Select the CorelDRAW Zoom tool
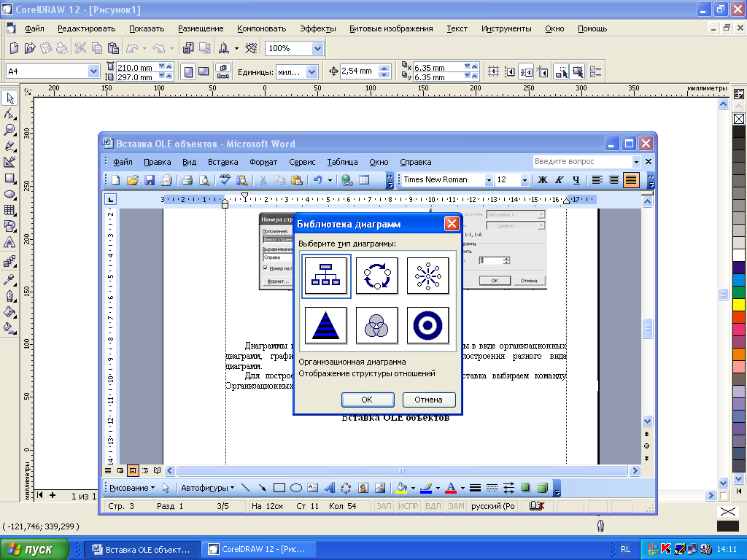The height and width of the screenshot is (560, 747). pyautogui.click(x=9, y=130)
